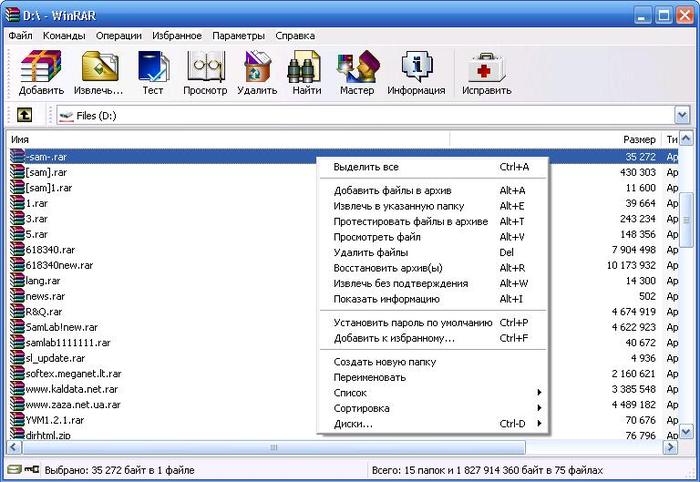Click the archive icon of news.rar
Screen dimensions: 700x482
17,296
